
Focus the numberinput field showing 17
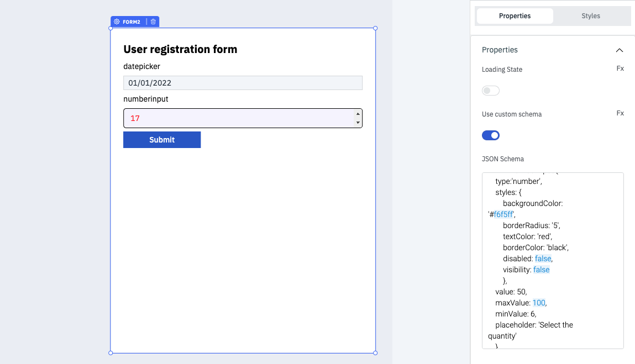coord(238,118)
